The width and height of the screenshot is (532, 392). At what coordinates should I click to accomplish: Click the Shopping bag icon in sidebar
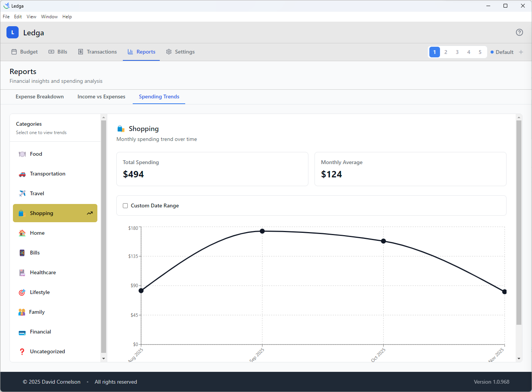(x=22, y=213)
